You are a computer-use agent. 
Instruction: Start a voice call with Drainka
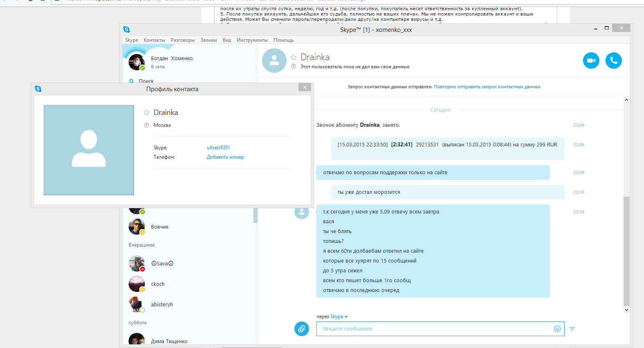613,61
